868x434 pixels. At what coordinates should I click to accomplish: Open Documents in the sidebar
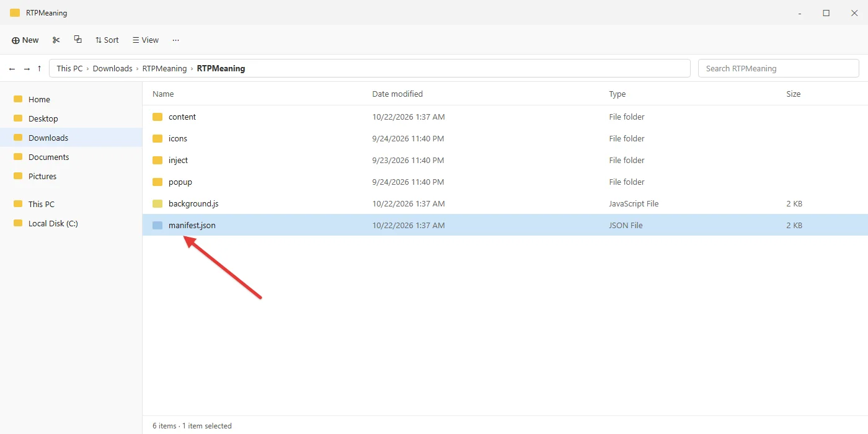tap(71, 157)
